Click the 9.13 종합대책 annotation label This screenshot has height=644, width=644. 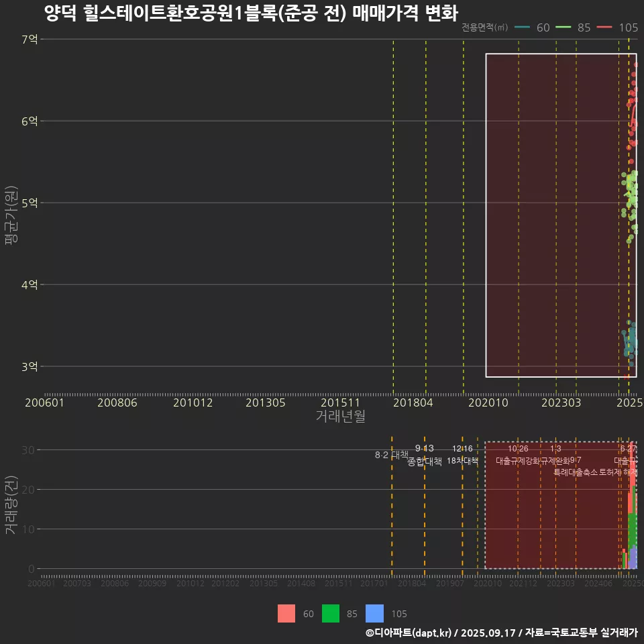point(424,455)
